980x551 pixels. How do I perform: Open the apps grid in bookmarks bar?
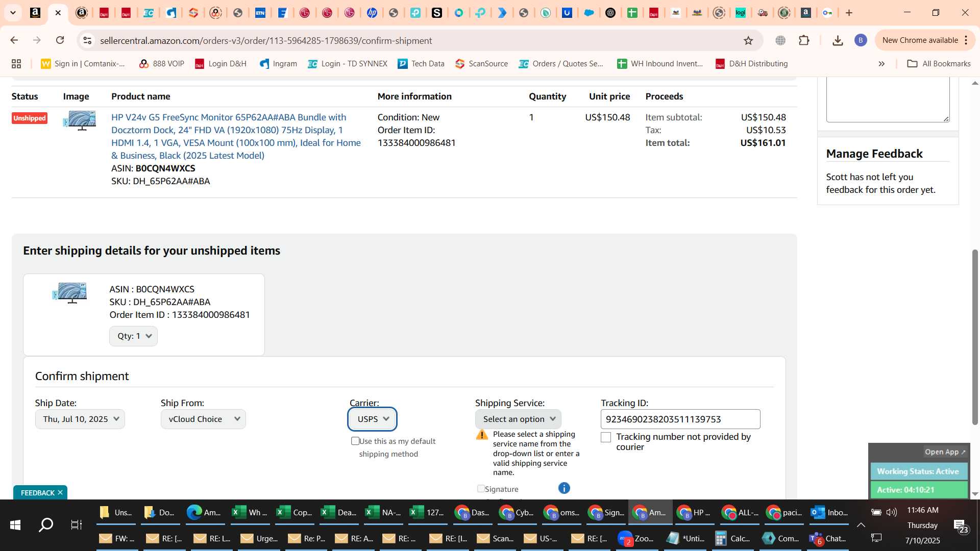16,64
